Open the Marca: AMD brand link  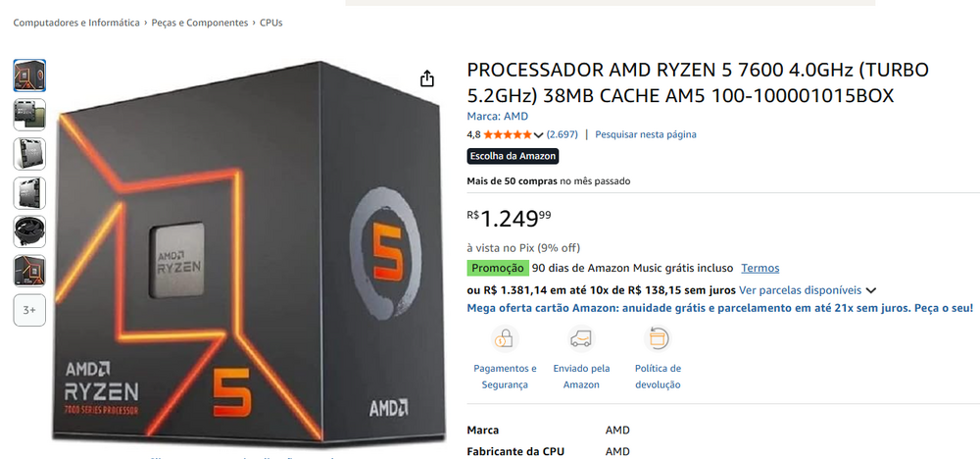[497, 116]
